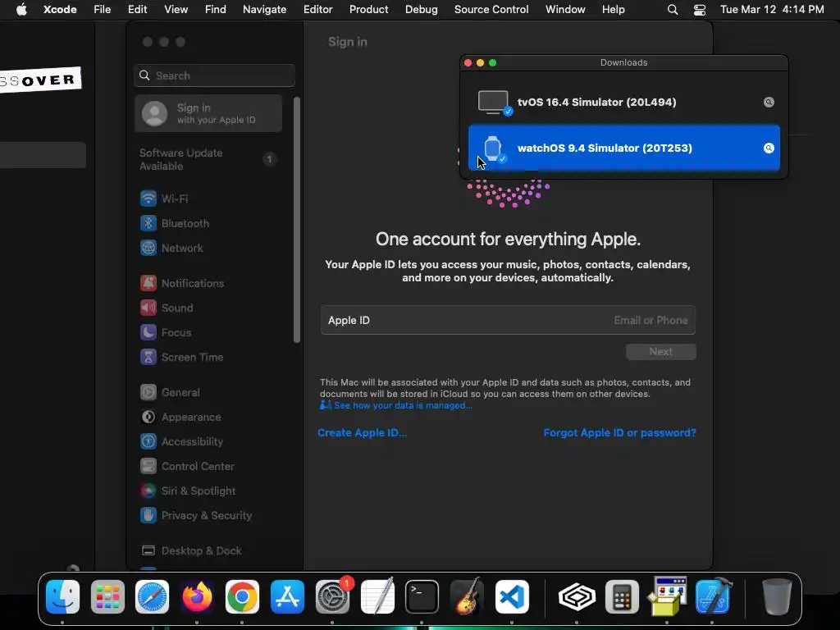Click the Apple ID email field
This screenshot has height=630, width=840.
point(508,321)
